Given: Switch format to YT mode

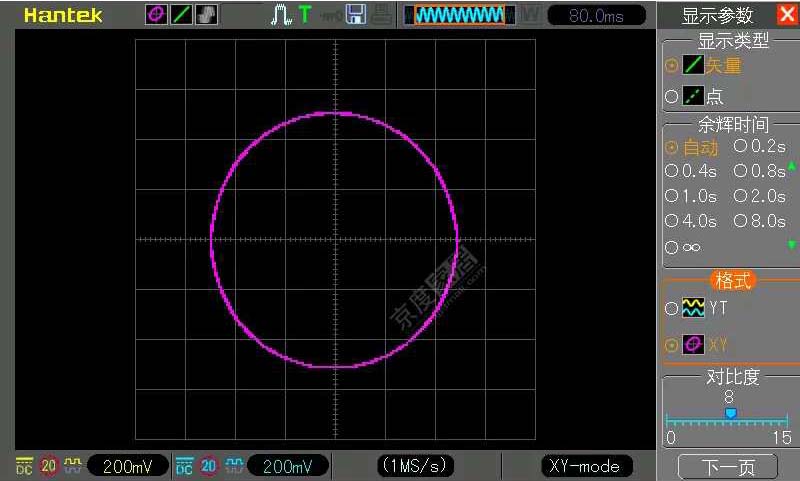Looking at the screenshot, I should pyautogui.click(x=705, y=309).
